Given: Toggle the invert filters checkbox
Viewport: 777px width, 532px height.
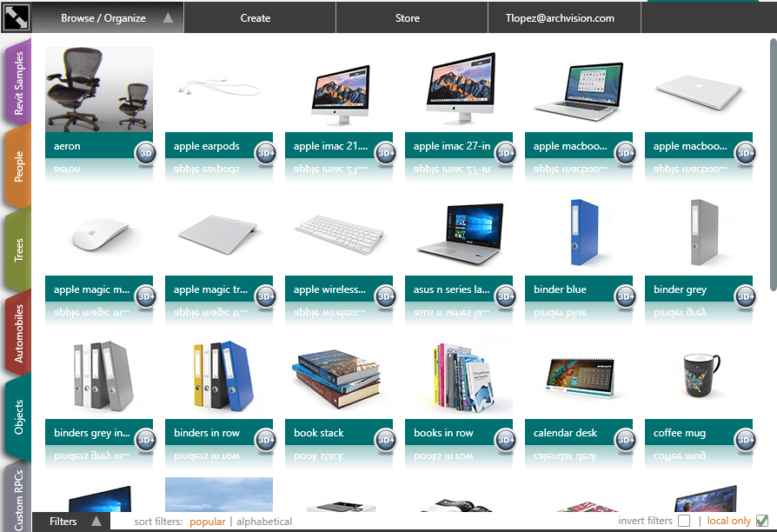Looking at the screenshot, I should [x=684, y=521].
